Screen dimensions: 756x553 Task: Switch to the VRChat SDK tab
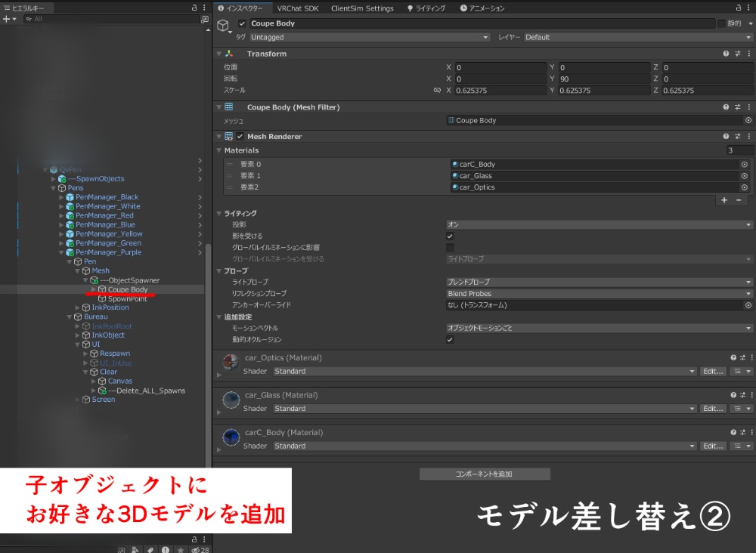point(298,8)
